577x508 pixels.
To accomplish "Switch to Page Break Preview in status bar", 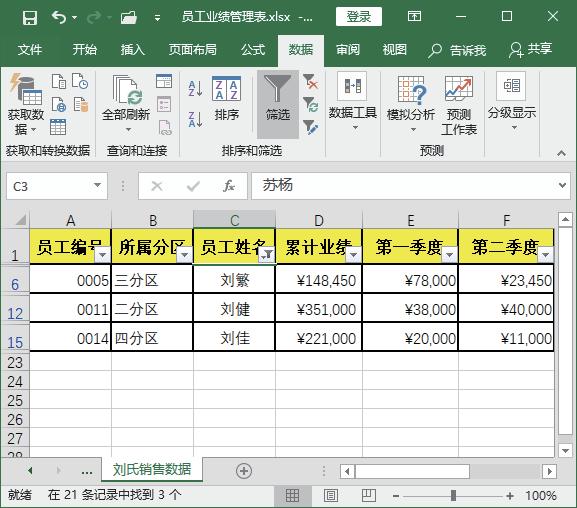I will click(368, 495).
